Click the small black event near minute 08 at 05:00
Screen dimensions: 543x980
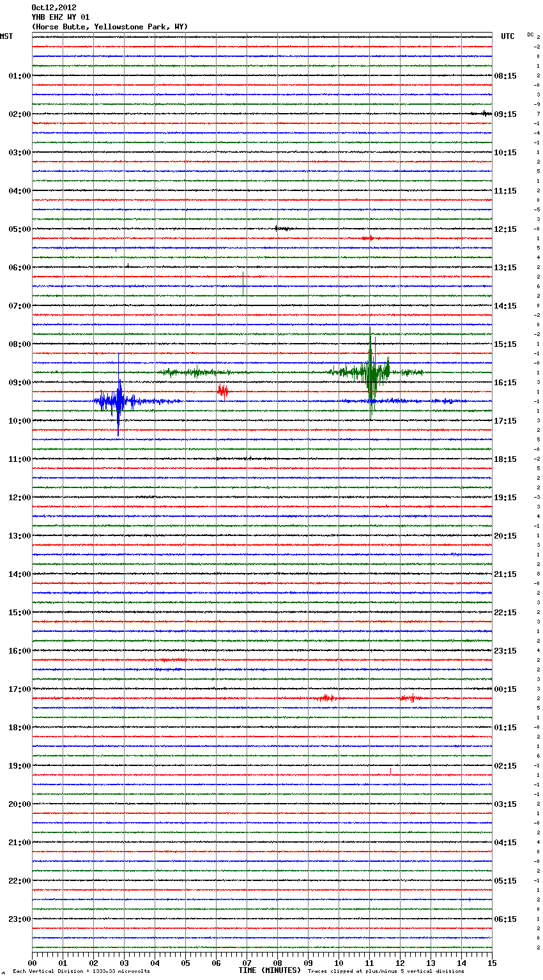284,228
